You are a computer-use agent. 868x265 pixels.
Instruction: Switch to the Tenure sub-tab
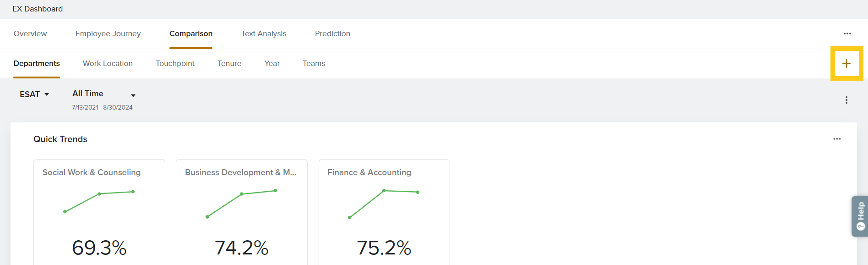click(x=229, y=63)
